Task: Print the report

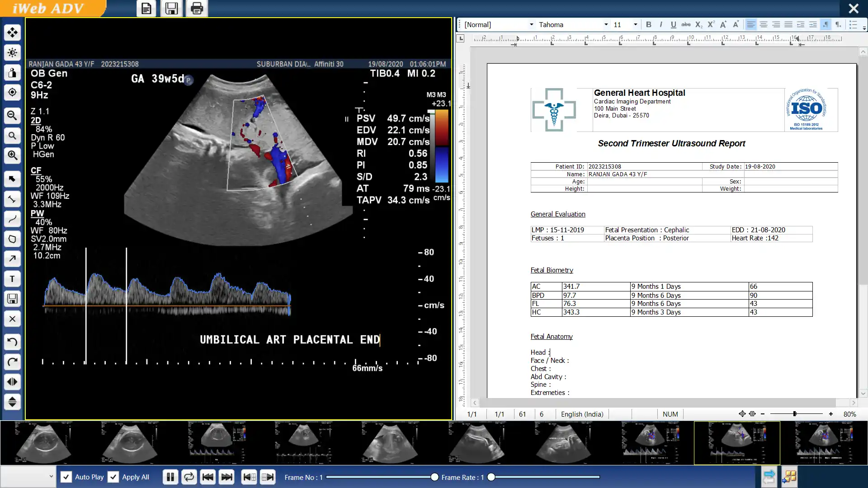Action: 197,9
